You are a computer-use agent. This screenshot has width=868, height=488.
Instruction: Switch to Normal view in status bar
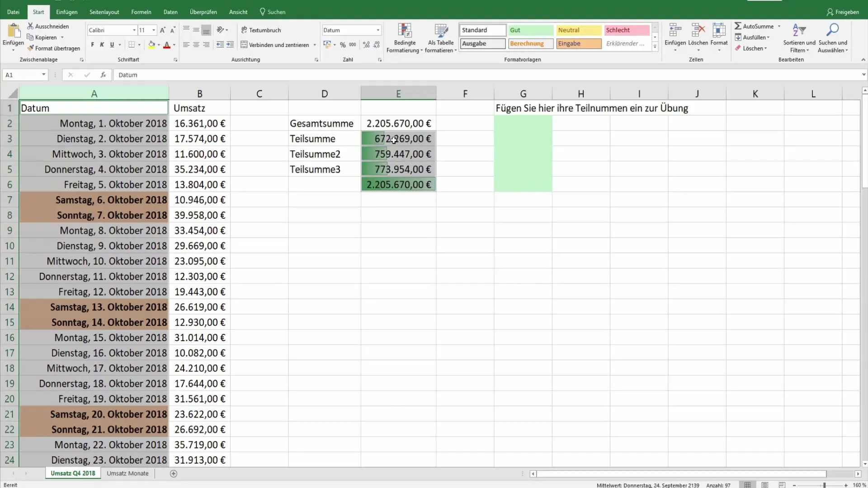(x=748, y=485)
